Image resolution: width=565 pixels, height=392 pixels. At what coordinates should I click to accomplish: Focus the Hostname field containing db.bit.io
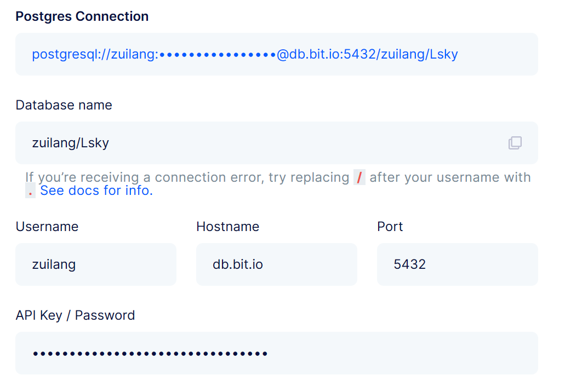coord(276,264)
